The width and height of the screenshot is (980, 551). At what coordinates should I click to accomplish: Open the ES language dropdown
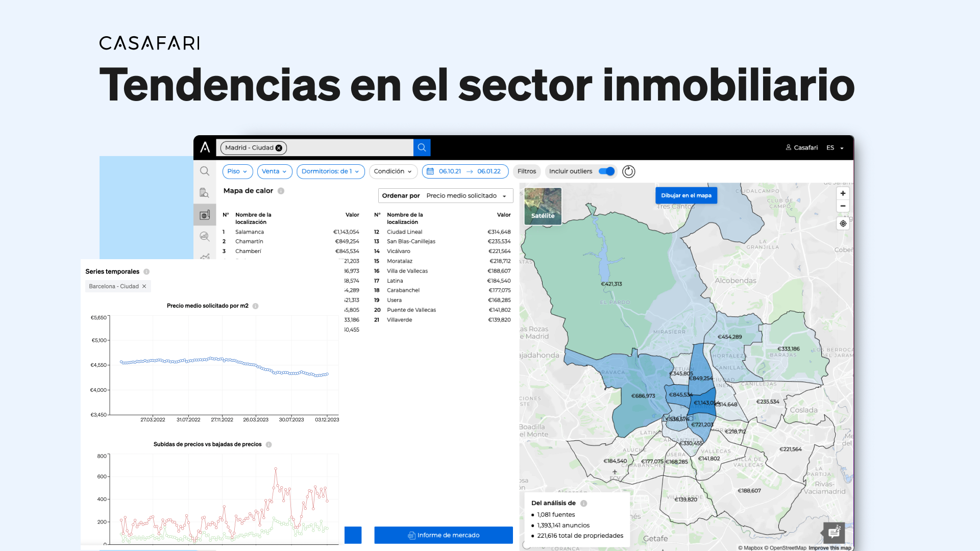pos(835,148)
